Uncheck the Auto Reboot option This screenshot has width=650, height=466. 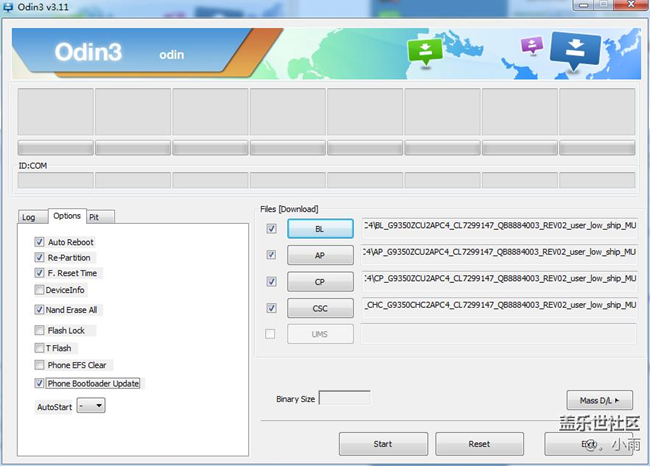tap(39, 242)
